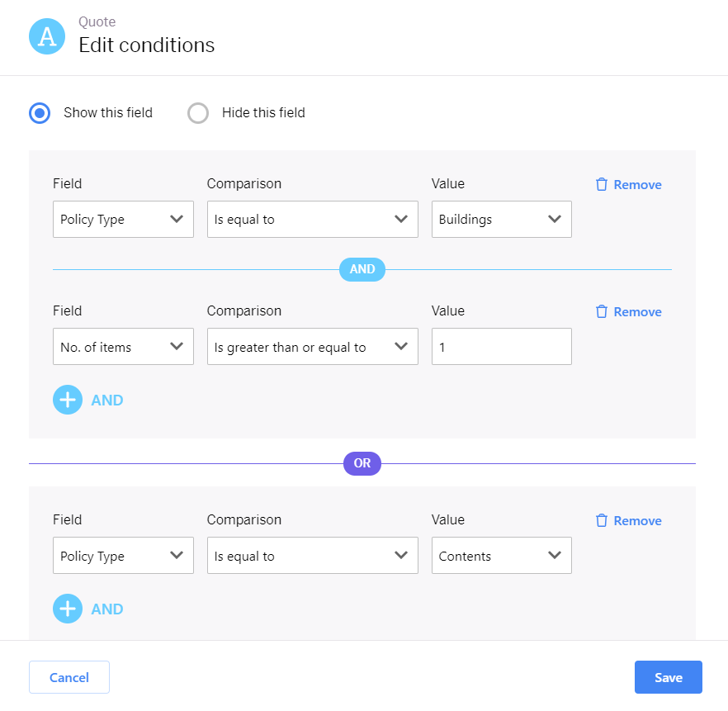The image size is (728, 711).
Task: Open the No. of items field dropdown
Action: point(123,347)
